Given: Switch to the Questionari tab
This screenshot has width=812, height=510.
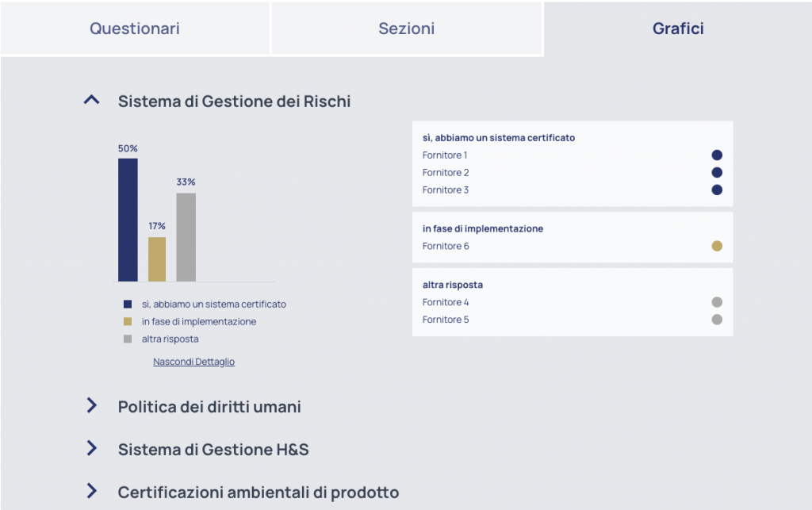Looking at the screenshot, I should 135,28.
